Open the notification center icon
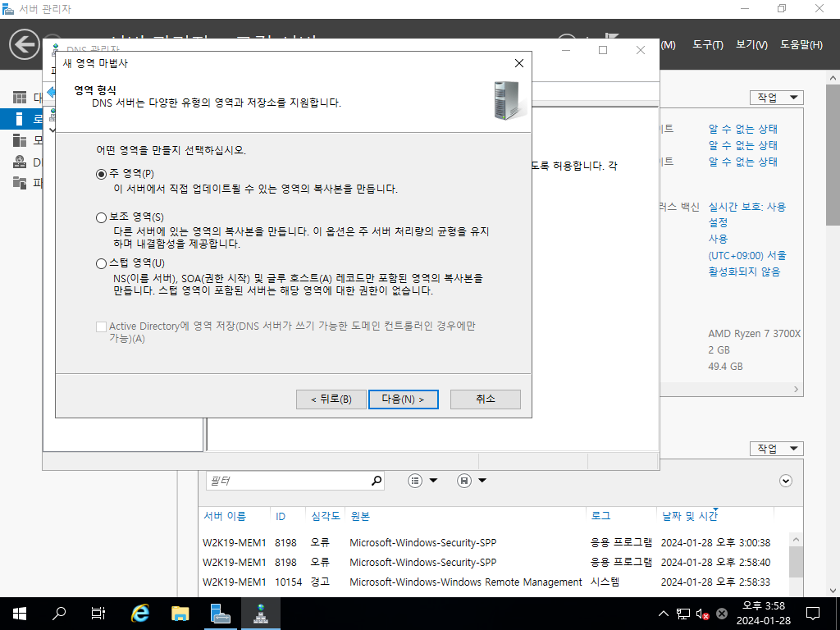 [x=813, y=614]
